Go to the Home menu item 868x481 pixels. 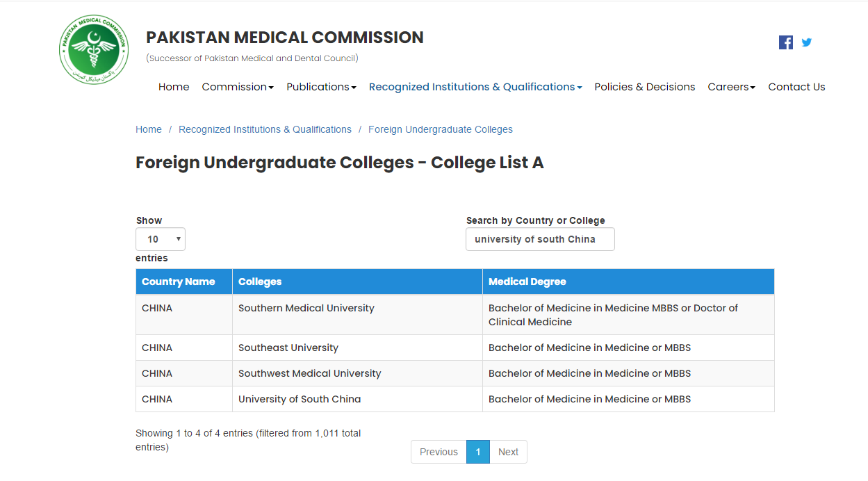pos(174,87)
